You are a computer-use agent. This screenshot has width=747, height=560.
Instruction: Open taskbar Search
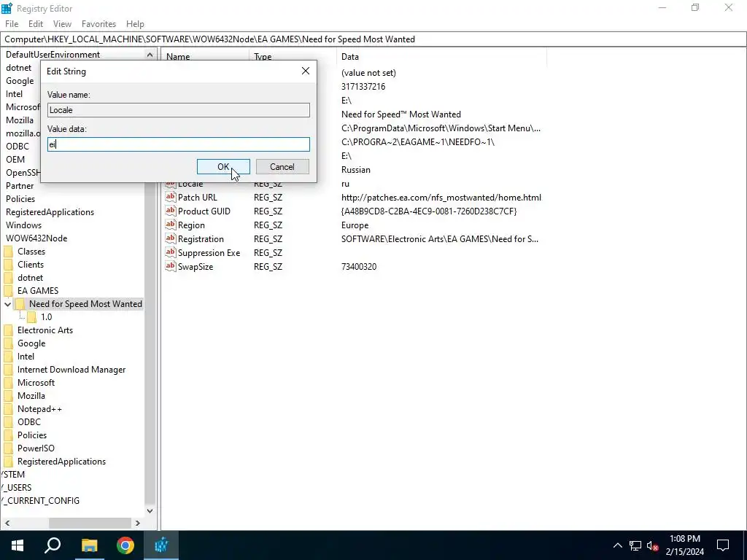click(x=53, y=545)
